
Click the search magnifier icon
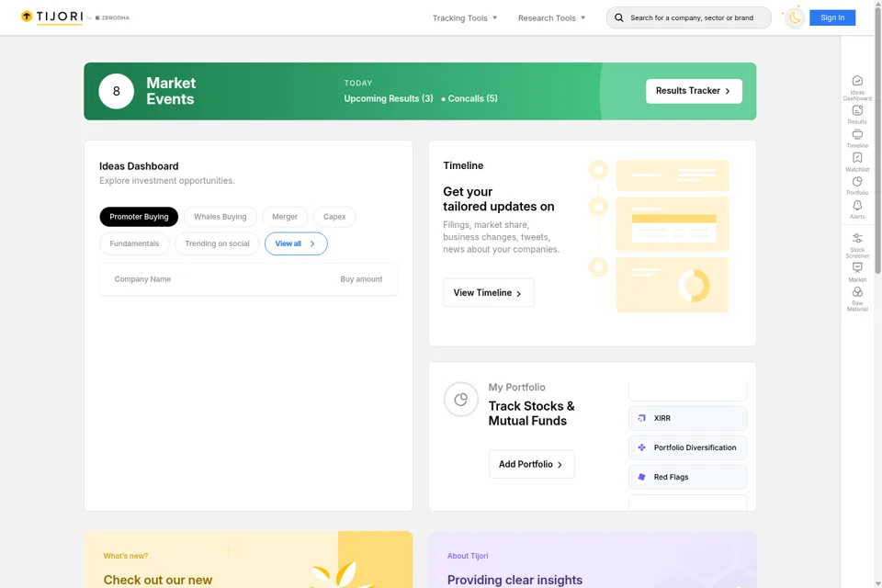pos(618,18)
